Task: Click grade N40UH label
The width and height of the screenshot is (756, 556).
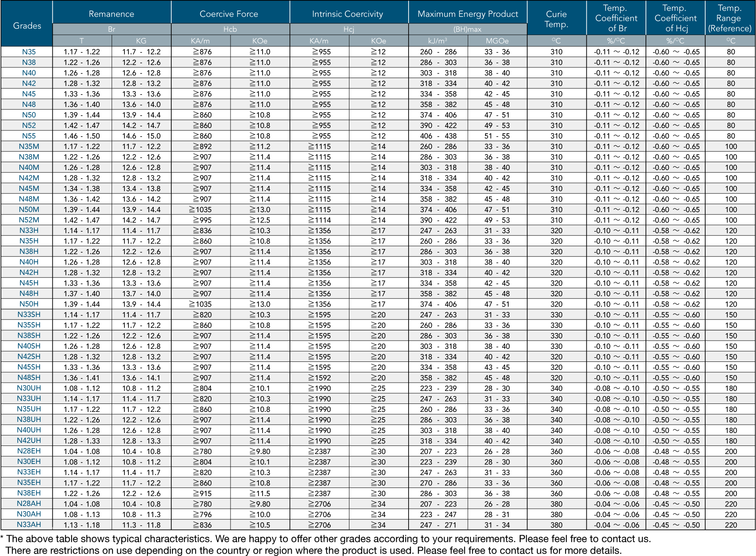Action: click(29, 430)
